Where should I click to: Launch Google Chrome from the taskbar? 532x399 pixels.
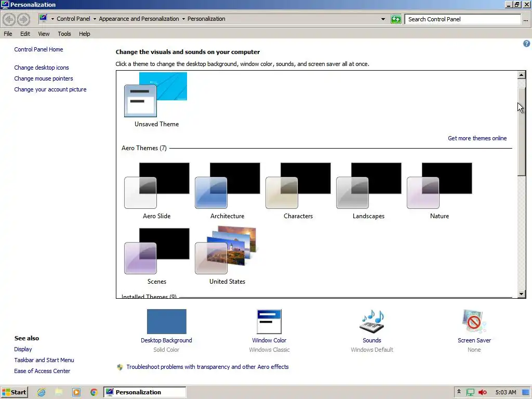pyautogui.click(x=94, y=392)
